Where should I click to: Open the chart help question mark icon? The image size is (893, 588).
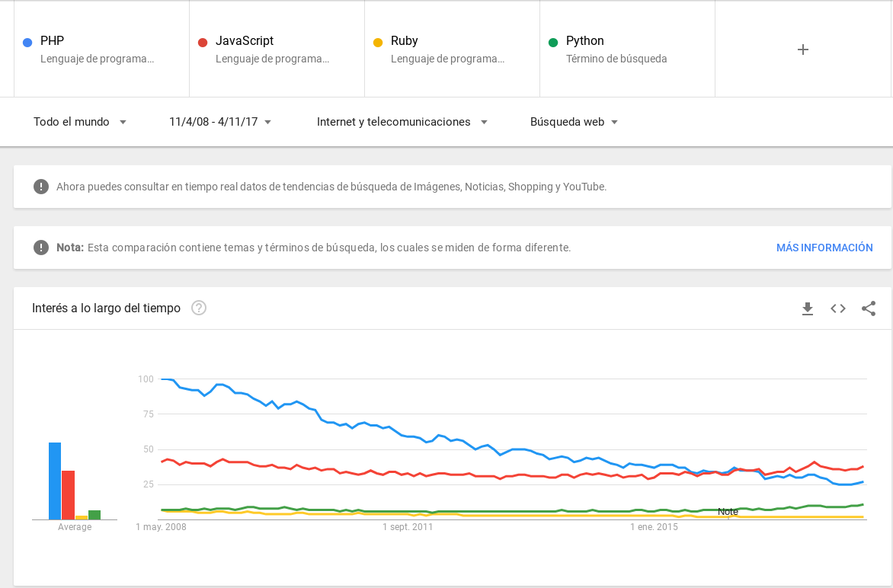pos(198,308)
